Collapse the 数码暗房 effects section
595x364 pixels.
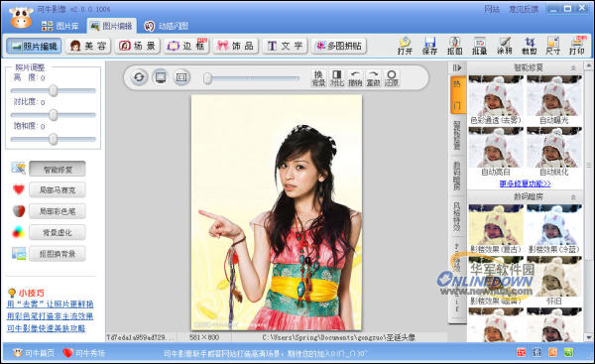(573, 197)
